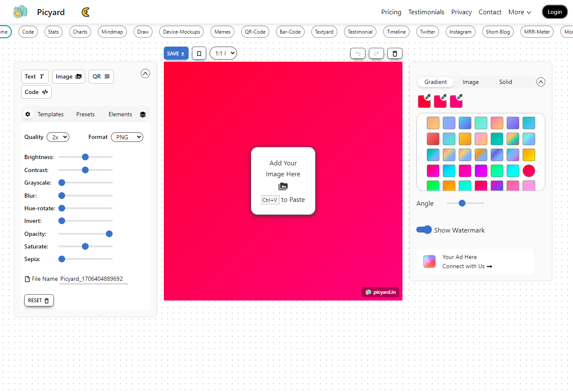Open settings gear in left panel
This screenshot has height=392, width=573.
[x=28, y=114]
